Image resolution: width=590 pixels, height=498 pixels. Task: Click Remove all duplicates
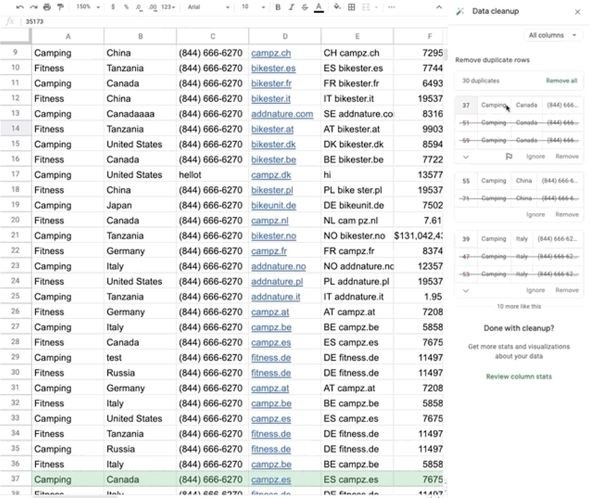point(561,81)
